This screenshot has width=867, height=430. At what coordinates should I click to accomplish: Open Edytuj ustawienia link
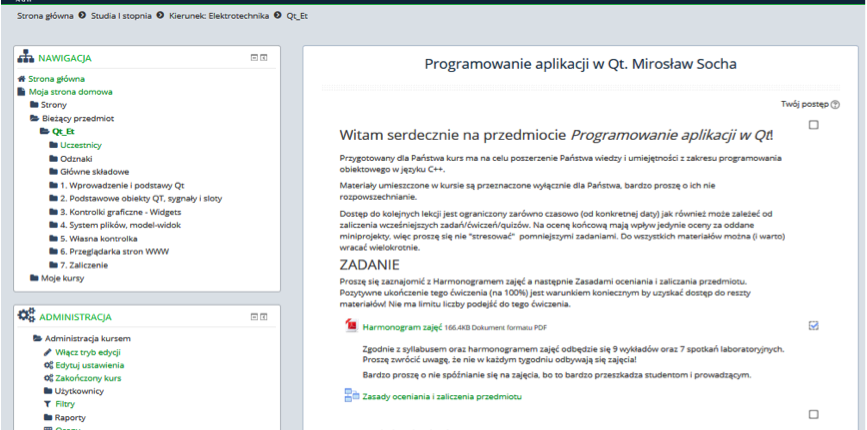[x=90, y=365]
